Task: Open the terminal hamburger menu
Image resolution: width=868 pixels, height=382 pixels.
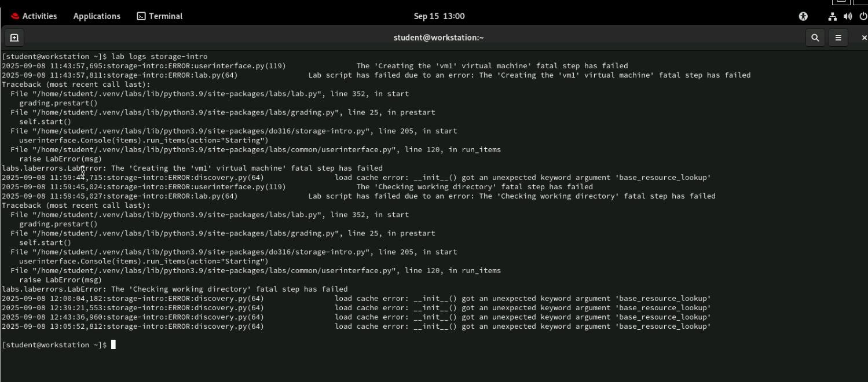Action: 838,38
